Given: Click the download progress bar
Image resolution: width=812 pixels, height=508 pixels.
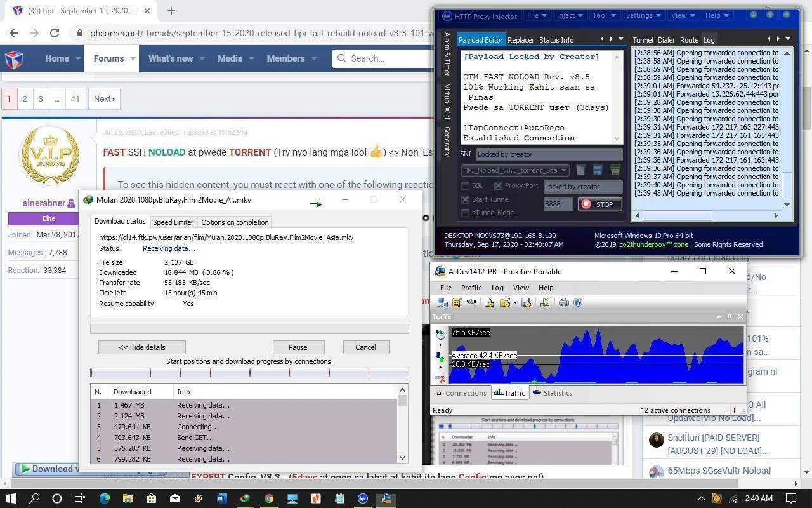Looking at the screenshot, I should (x=249, y=329).
